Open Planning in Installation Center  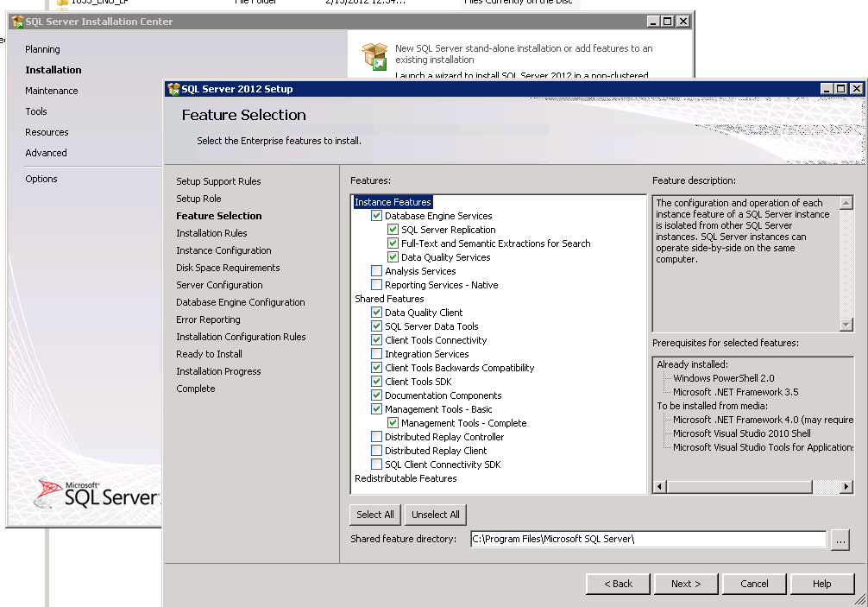tap(42, 49)
